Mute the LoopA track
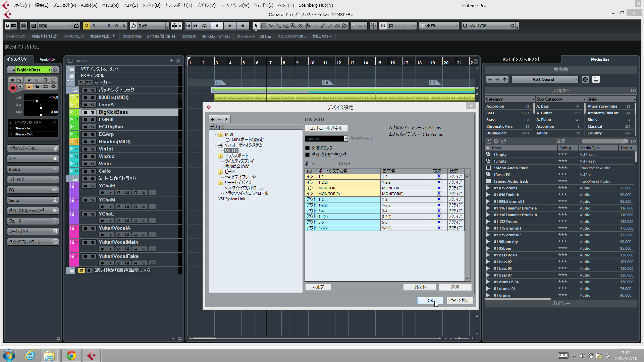This screenshot has height=362, width=644. pos(86,105)
